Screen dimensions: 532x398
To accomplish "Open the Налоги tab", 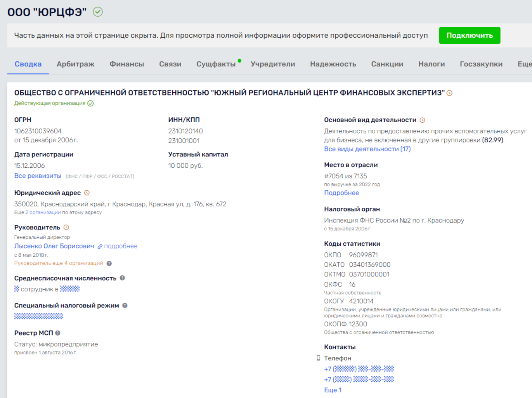I will point(431,64).
